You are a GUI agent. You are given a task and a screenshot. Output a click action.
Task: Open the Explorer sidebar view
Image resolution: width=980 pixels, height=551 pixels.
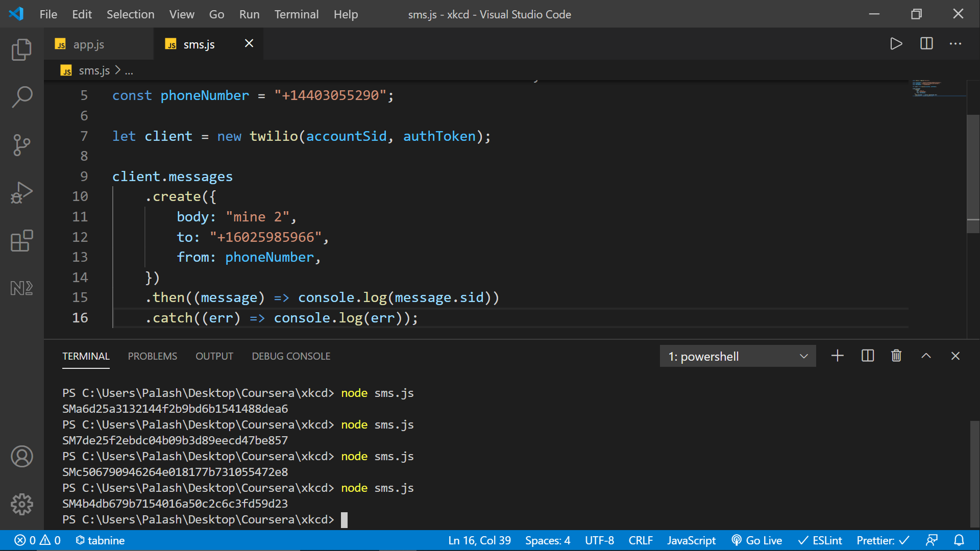click(21, 50)
